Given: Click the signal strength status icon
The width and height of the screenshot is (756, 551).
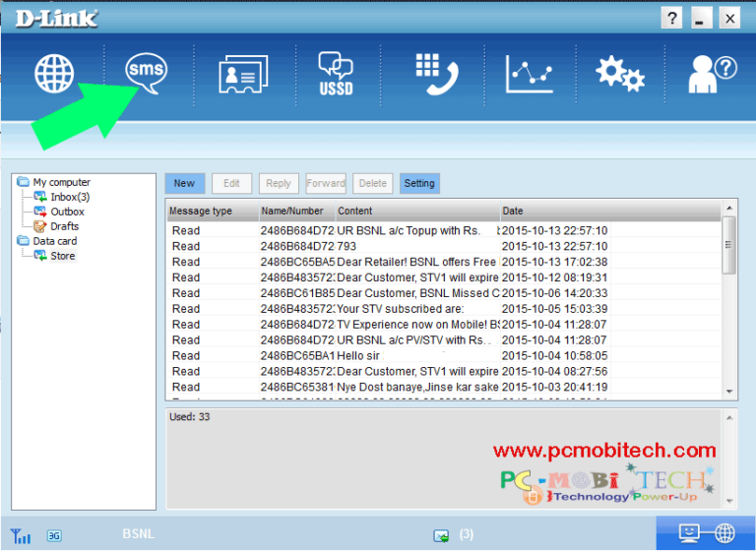Looking at the screenshot, I should point(21,535).
